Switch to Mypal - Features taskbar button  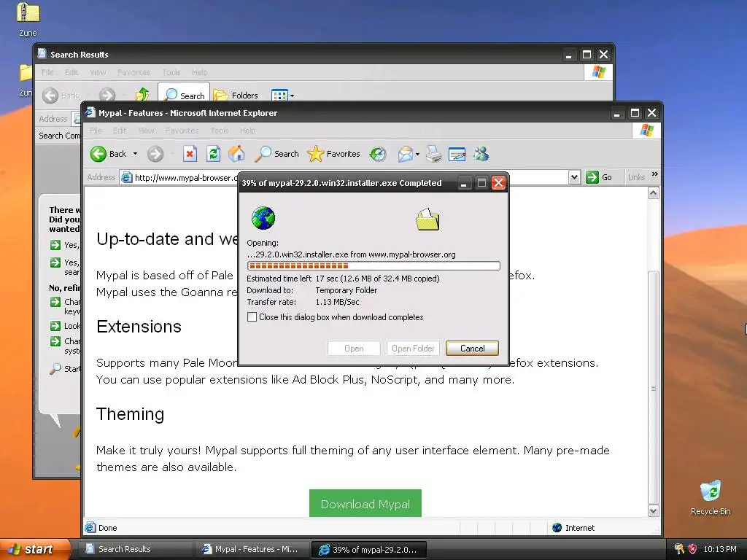tap(252, 549)
